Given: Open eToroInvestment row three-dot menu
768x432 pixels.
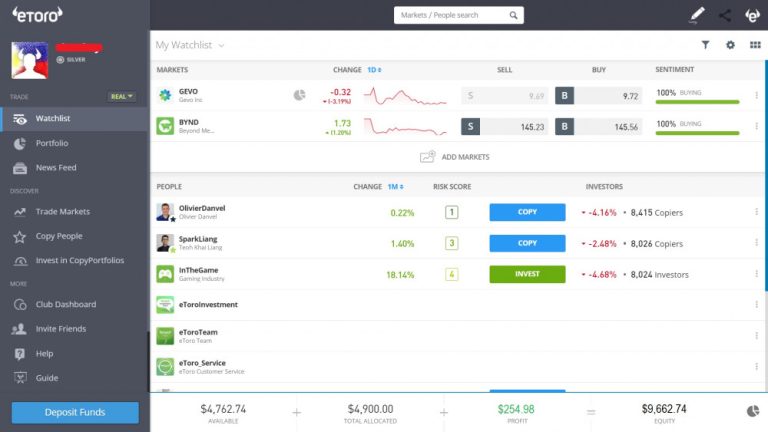Looking at the screenshot, I should [756, 304].
